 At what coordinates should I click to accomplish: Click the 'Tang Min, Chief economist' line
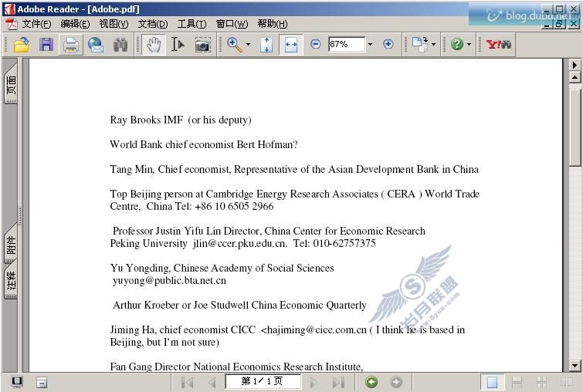click(x=294, y=170)
